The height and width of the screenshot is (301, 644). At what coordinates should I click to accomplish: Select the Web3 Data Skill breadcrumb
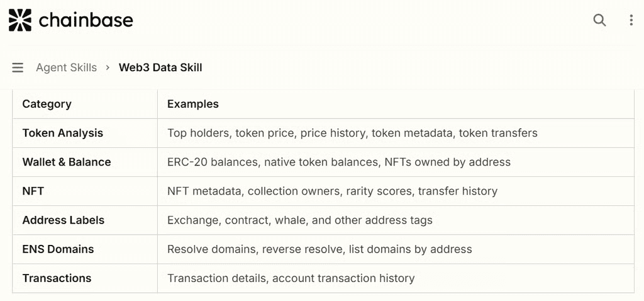click(160, 67)
